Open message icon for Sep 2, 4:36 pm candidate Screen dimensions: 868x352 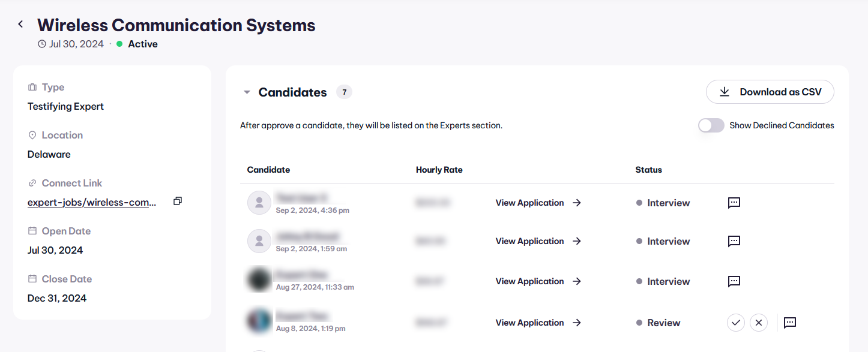734,203
